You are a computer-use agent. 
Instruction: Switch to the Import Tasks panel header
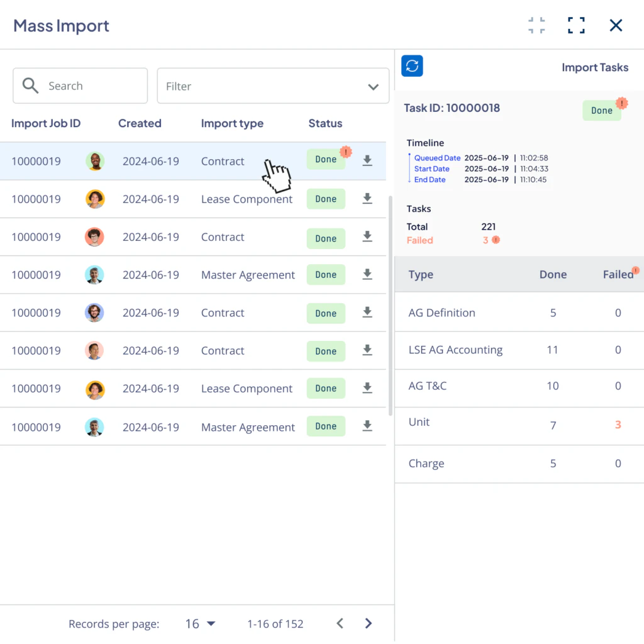tap(595, 67)
